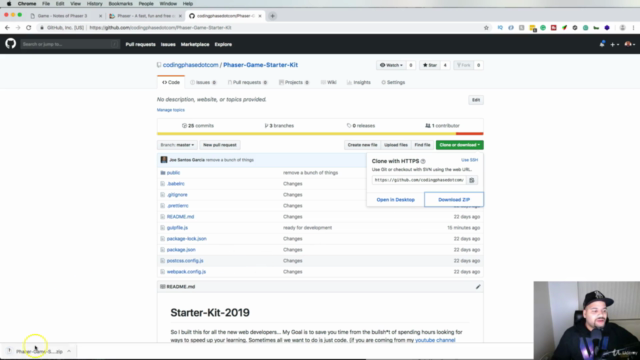Open the codingphasedotcom owner link
Screen dimensions: 640x360
tap(191, 65)
